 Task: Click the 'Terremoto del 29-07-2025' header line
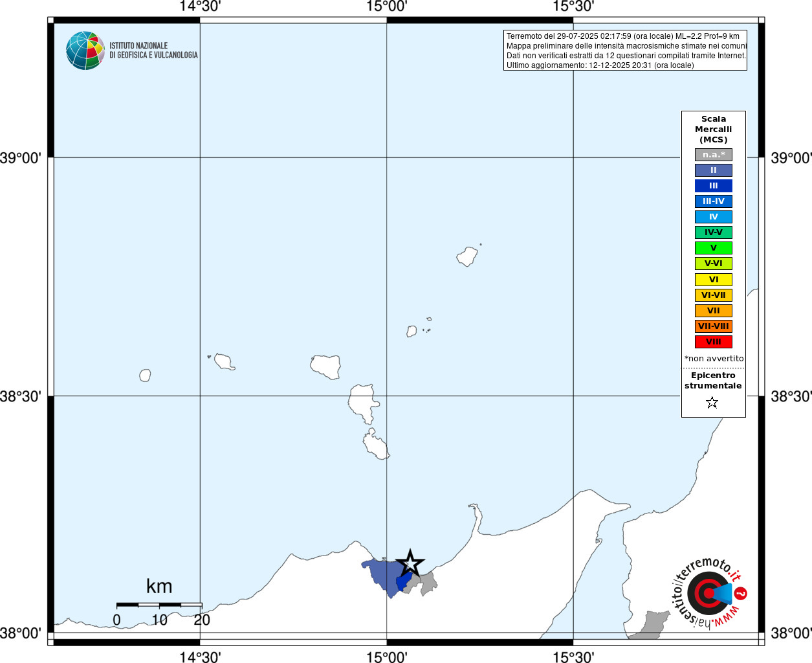pos(623,36)
